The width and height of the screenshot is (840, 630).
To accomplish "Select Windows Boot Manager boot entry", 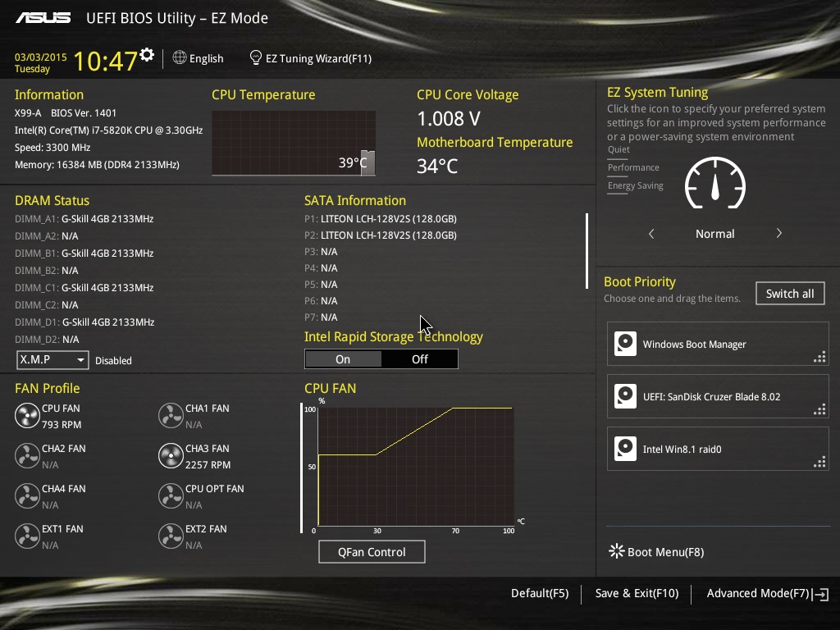I will (718, 344).
